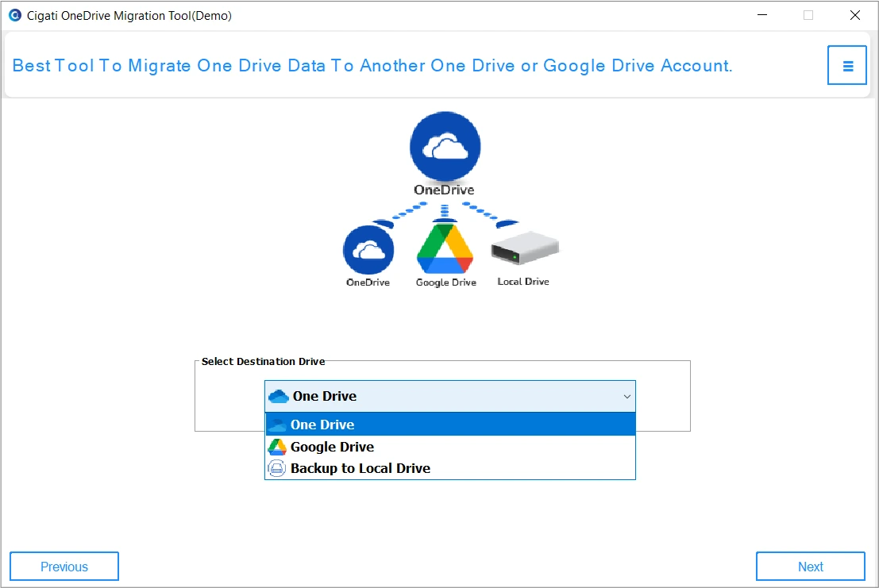
Task: Go to the Next step
Action: 810,567
